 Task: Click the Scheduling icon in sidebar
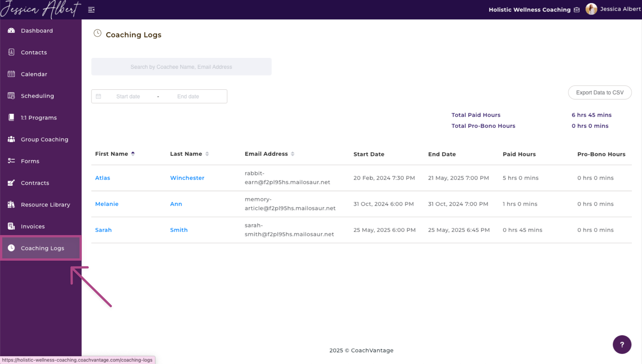pos(11,96)
